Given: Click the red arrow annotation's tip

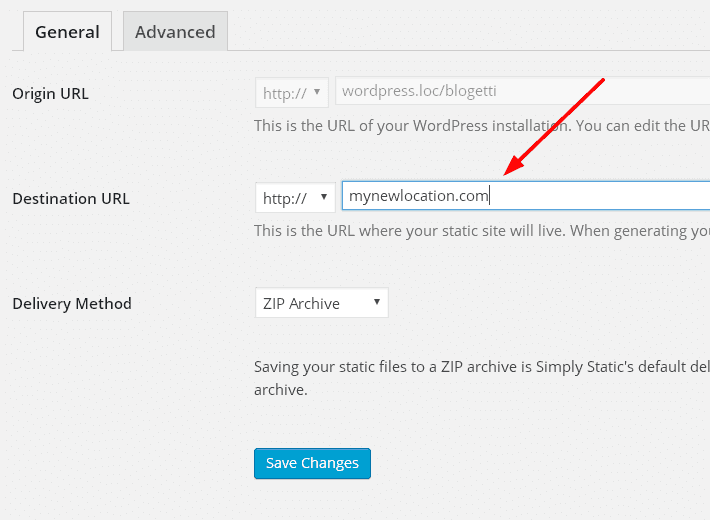Looking at the screenshot, I should [x=506, y=176].
